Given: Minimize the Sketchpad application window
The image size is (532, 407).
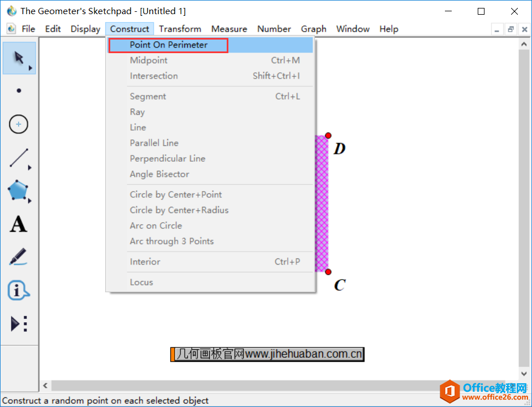Looking at the screenshot, I should [x=448, y=11].
